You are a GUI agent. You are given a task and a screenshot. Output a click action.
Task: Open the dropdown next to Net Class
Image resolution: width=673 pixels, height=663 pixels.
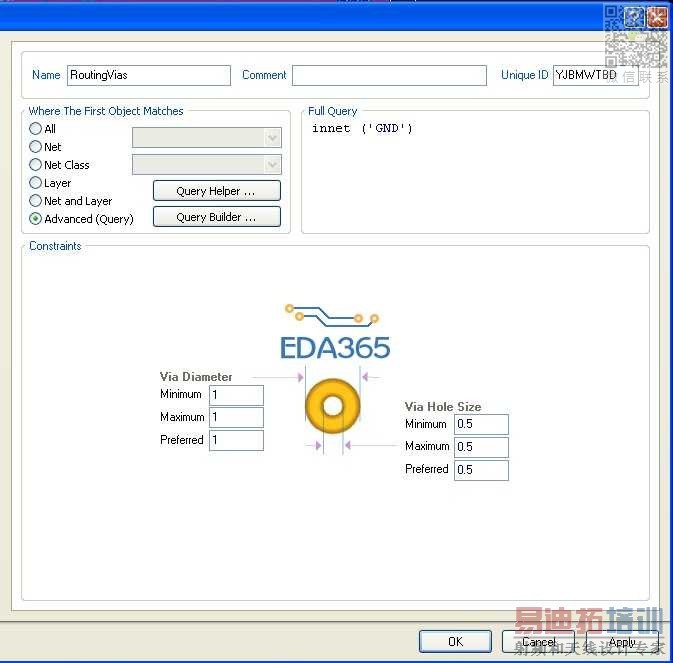[x=206, y=165]
